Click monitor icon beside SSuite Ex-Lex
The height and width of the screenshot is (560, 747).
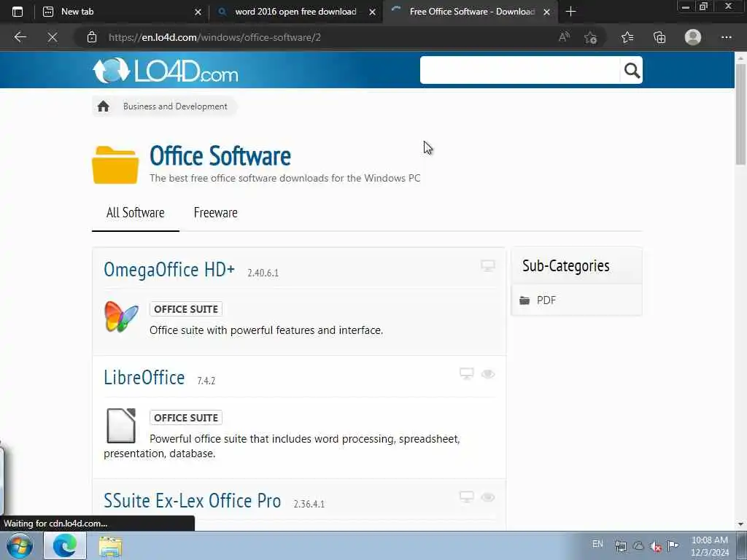(466, 497)
